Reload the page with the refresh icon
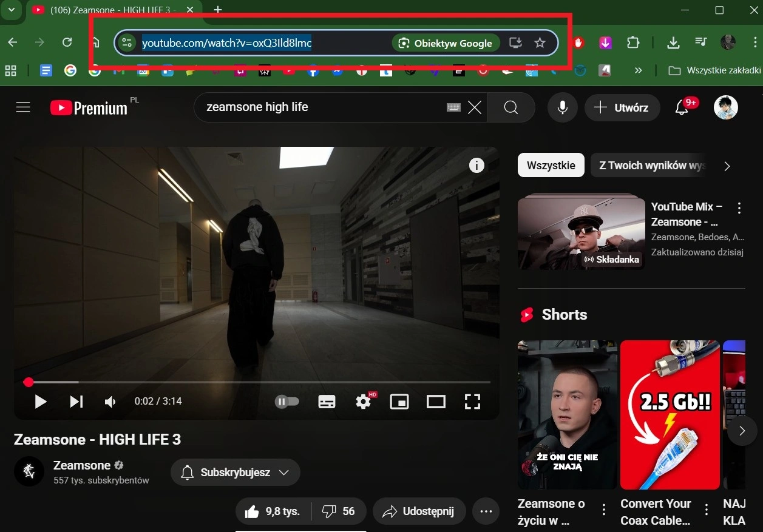Viewport: 763px width, 532px height. pos(67,42)
